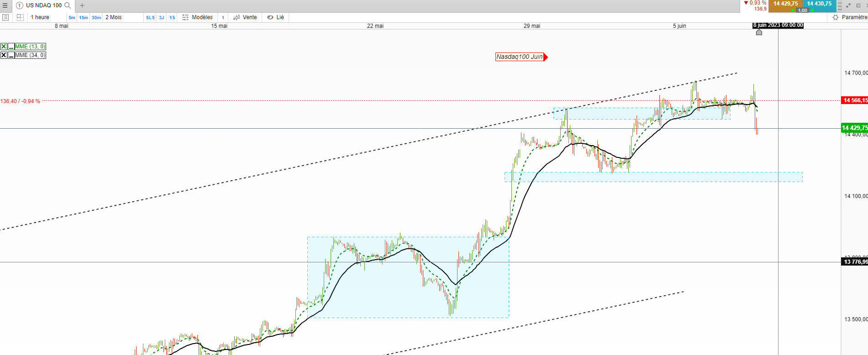Add a new chart tab with plus
Viewport: 868px width, 355px height.
click(x=82, y=5)
